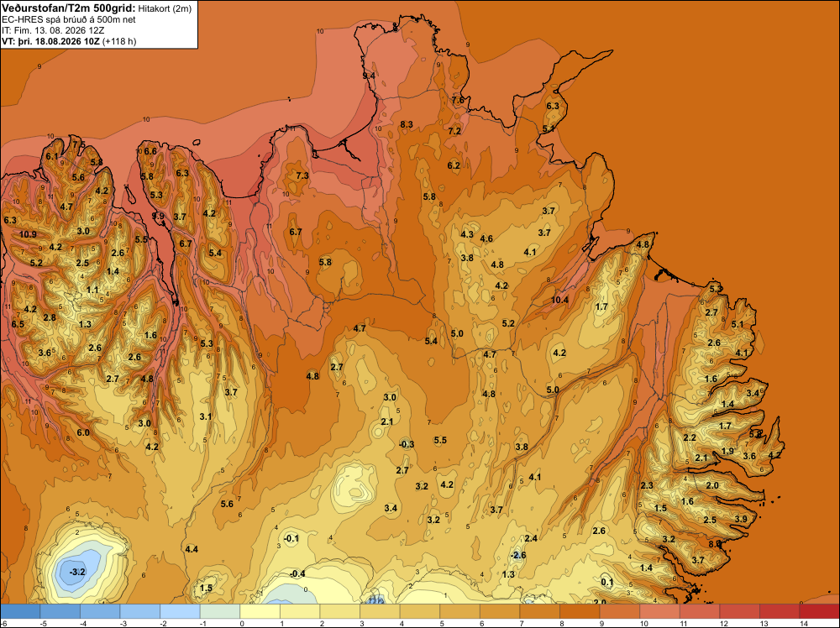Click the temperature value '0.1'
The width and height of the screenshot is (840, 628).
click(607, 582)
